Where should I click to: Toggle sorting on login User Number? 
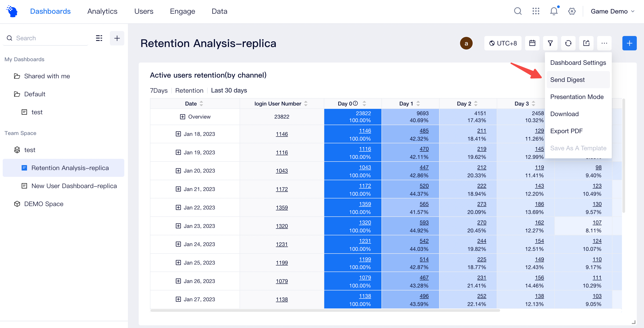pyautogui.click(x=306, y=103)
